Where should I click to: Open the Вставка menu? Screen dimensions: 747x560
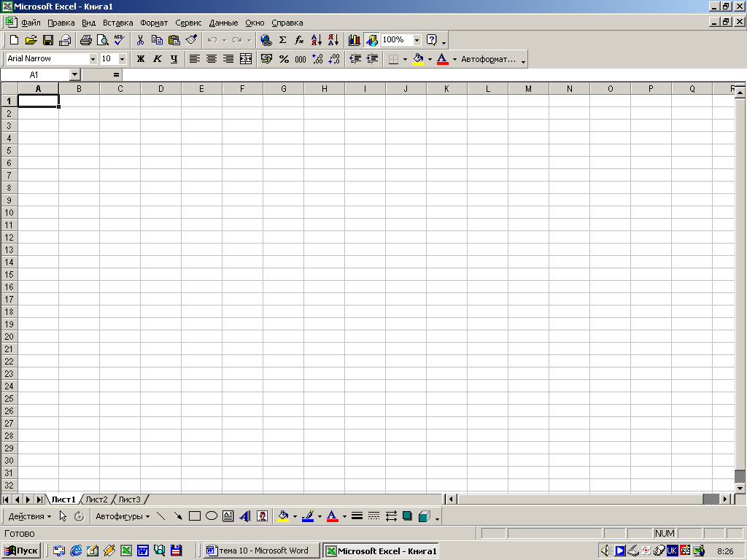coord(117,23)
